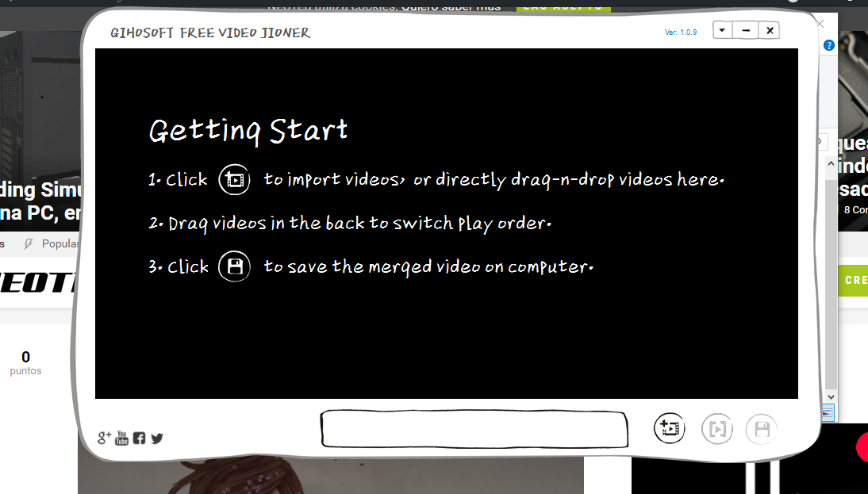
Task: Open the YouTube social icon
Action: pos(121,438)
